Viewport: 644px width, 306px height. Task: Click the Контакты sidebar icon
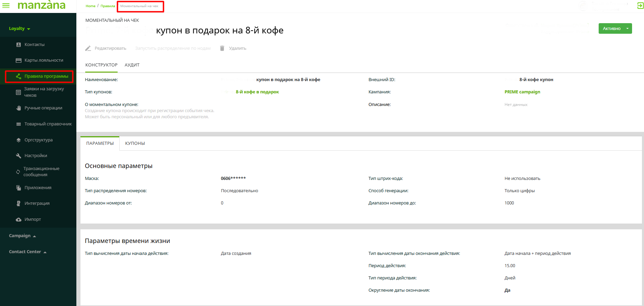click(18, 45)
